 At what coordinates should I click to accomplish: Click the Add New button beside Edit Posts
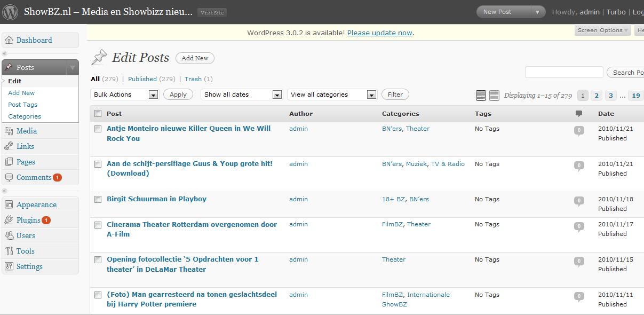[x=195, y=58]
